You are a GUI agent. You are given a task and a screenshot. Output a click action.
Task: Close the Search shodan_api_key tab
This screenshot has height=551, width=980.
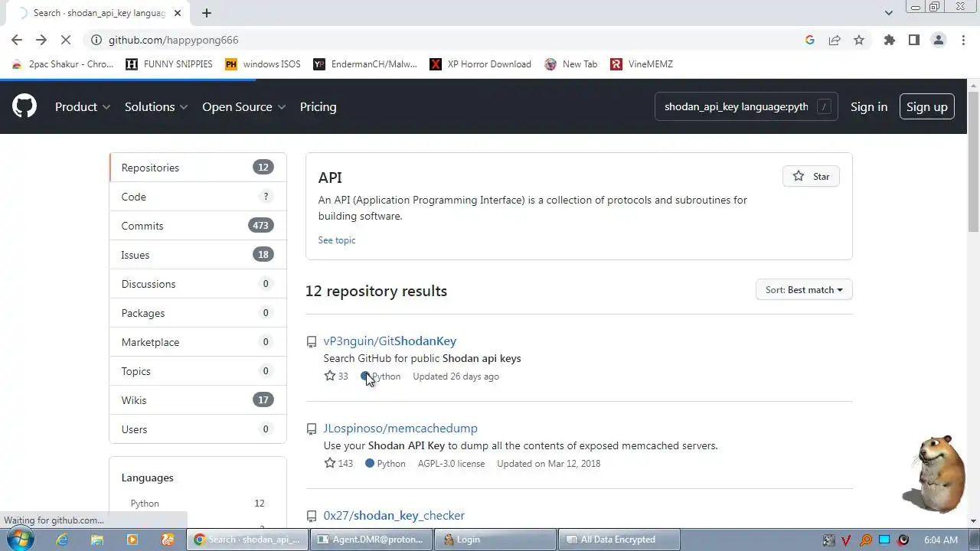pyautogui.click(x=178, y=13)
